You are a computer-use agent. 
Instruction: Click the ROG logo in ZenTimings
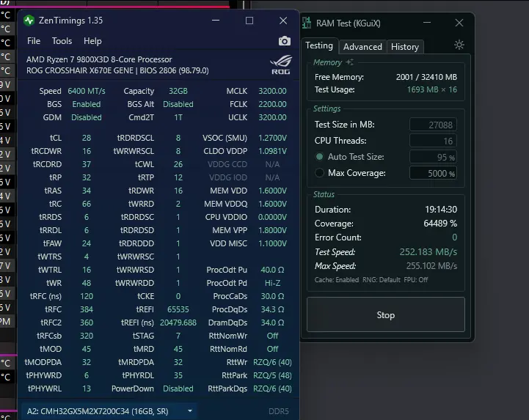pyautogui.click(x=281, y=65)
